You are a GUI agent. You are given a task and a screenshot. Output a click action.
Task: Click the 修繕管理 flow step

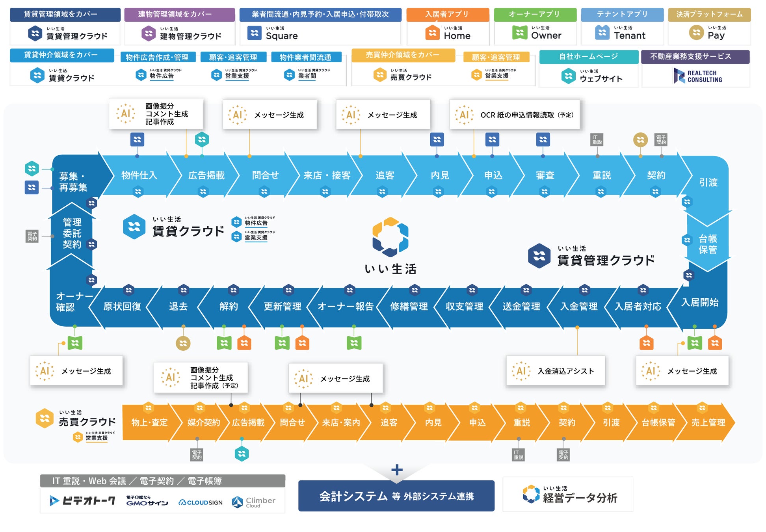pyautogui.click(x=409, y=307)
